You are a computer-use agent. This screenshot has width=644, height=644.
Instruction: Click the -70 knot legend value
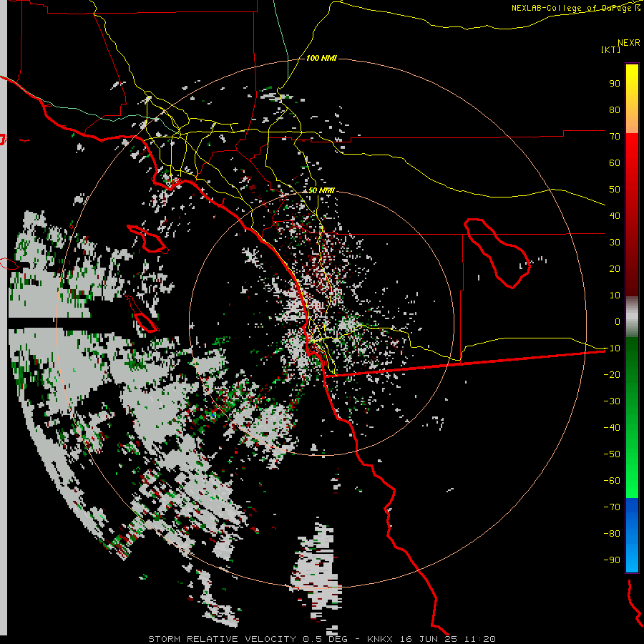point(612,507)
